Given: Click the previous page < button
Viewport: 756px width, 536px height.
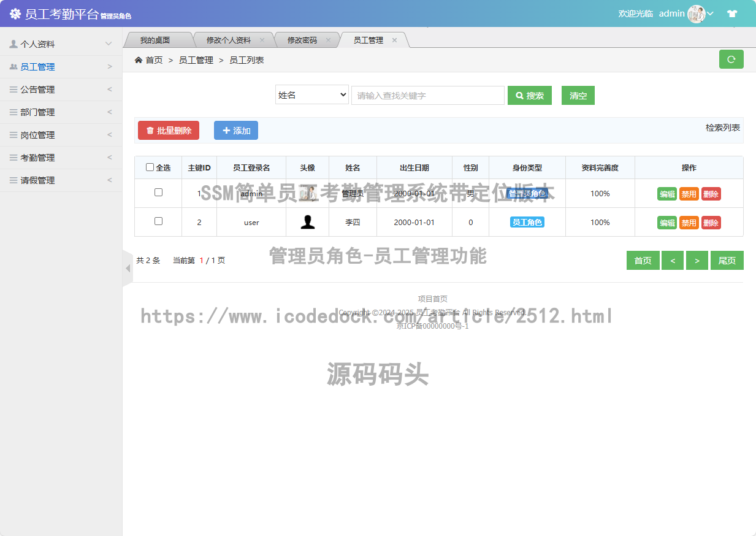Looking at the screenshot, I should [x=673, y=261].
